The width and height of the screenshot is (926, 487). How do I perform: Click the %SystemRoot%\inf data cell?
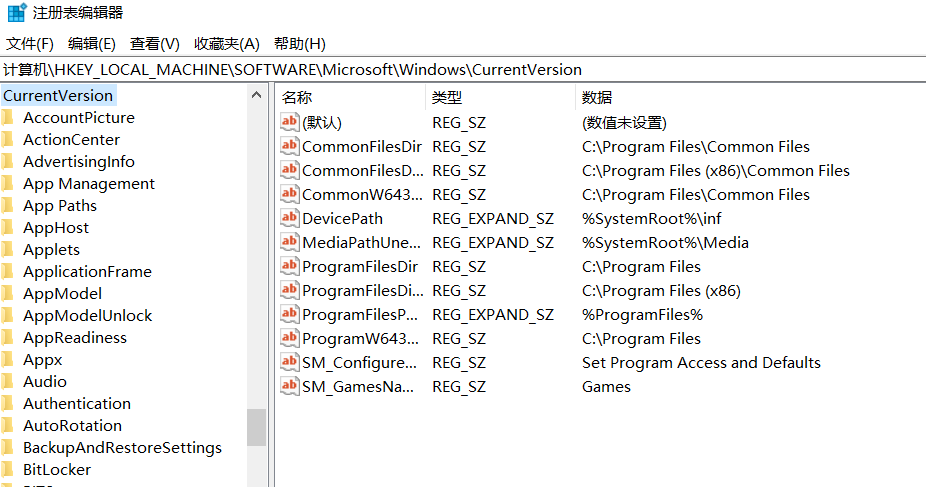(x=651, y=218)
